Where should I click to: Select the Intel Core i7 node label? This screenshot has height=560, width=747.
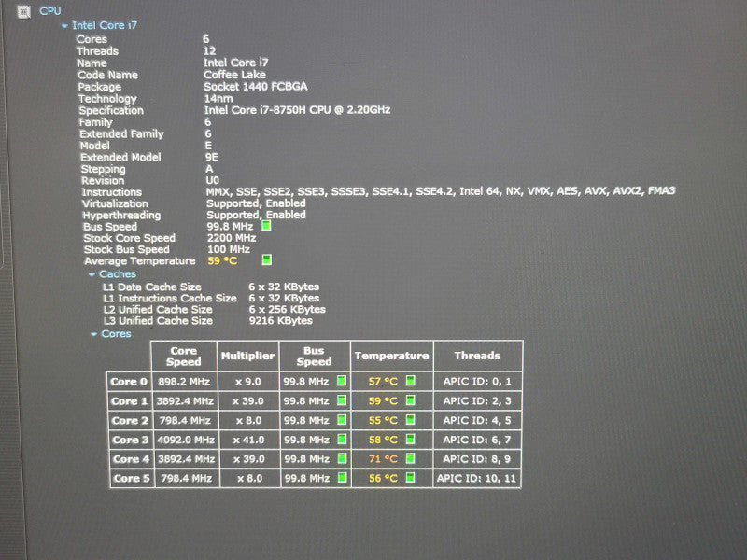point(105,25)
